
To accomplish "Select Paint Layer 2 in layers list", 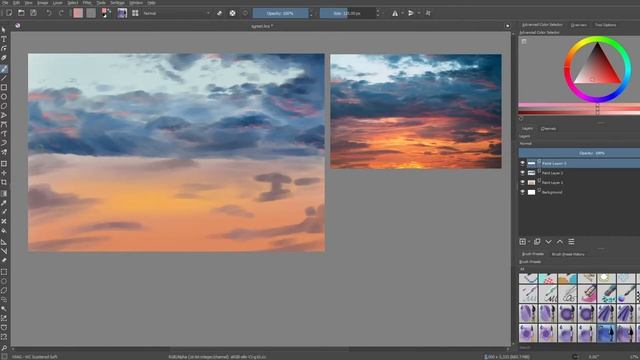I will 579,173.
